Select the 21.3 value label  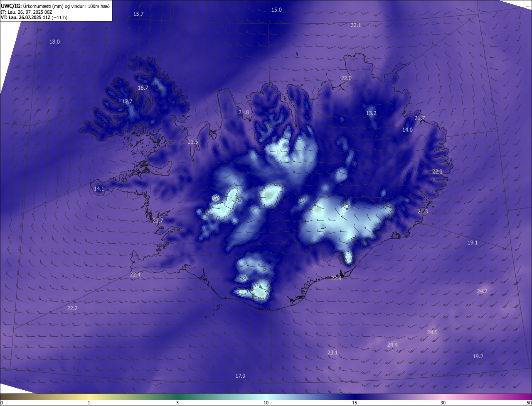click(423, 212)
